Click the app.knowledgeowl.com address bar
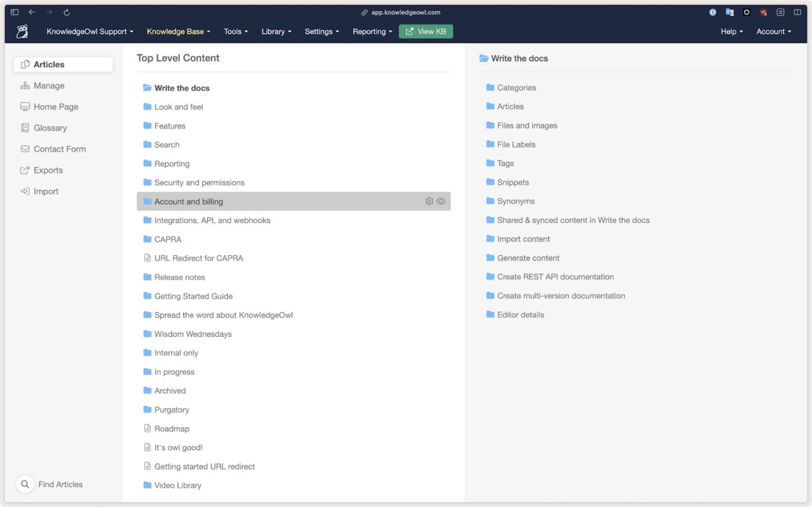812x507 pixels. [x=406, y=12]
